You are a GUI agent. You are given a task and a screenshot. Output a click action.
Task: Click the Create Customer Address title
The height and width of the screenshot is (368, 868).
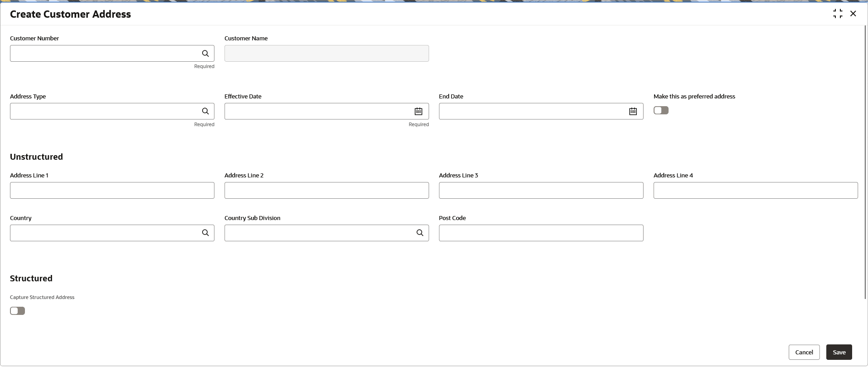(70, 14)
